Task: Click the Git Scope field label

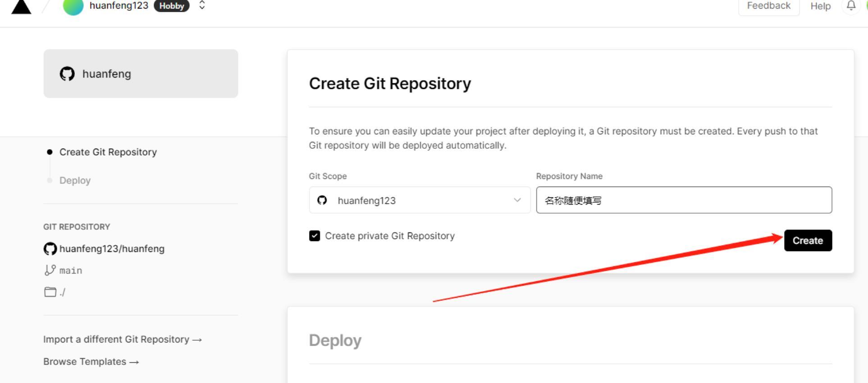Action: 328,176
